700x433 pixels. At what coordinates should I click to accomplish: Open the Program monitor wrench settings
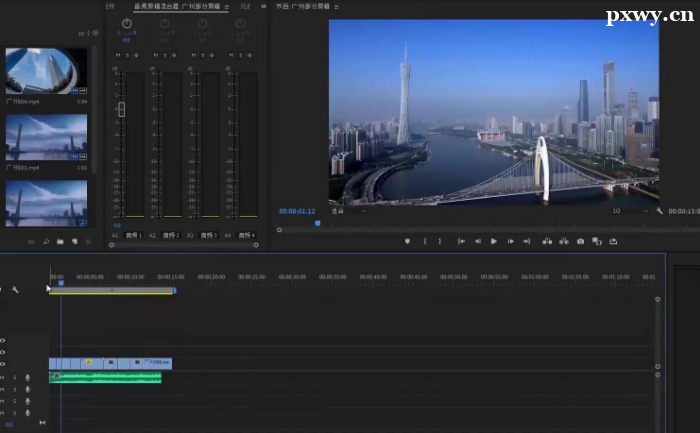click(659, 211)
